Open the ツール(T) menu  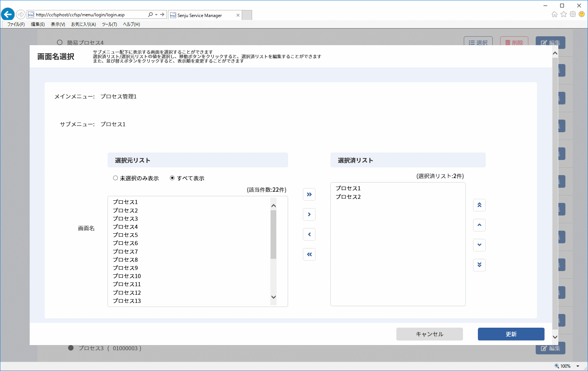point(109,24)
